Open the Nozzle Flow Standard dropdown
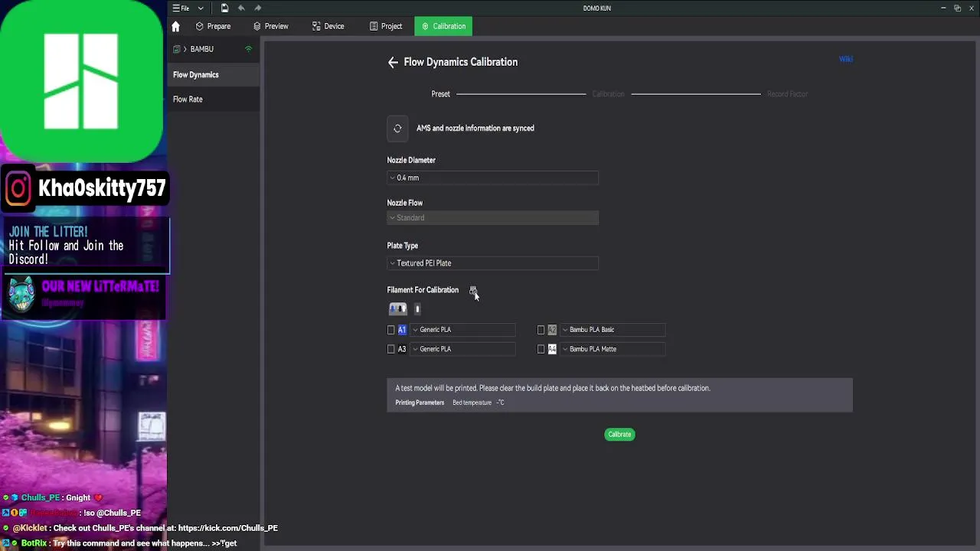This screenshot has width=980, height=551. tap(492, 218)
